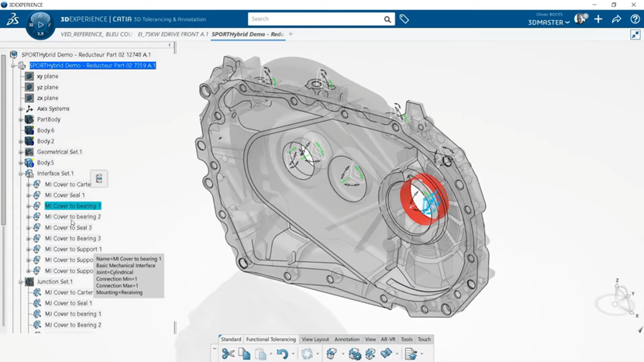The image size is (644, 362).
Task: Click the Axis Systems icon in tree
Action: (x=29, y=109)
